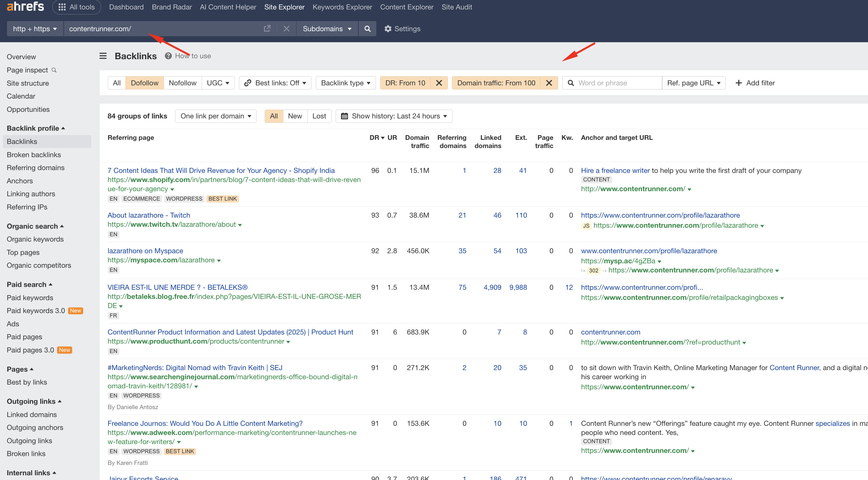The height and width of the screenshot is (480, 868).
Task: Open Site Explorer tab
Action: click(x=284, y=7)
